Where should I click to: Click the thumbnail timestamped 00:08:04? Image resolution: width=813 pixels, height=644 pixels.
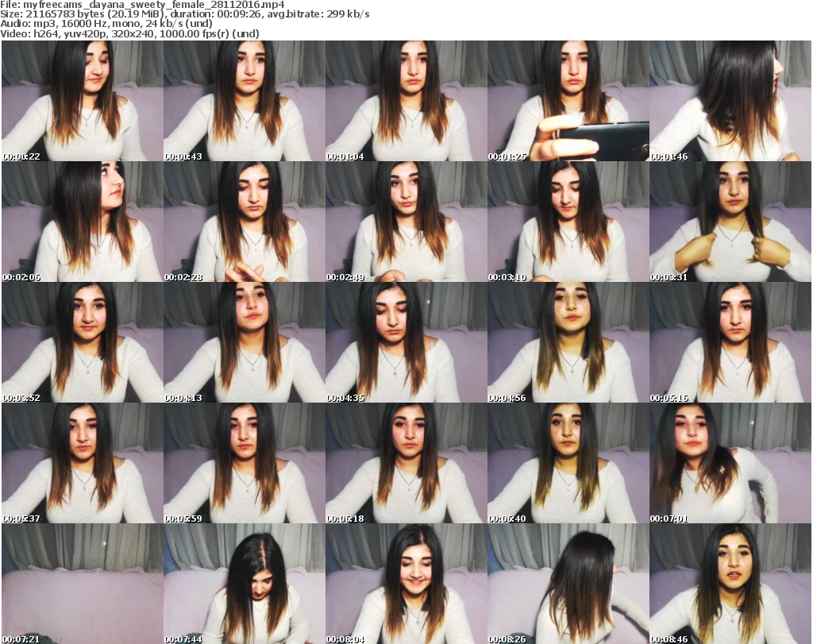tap(406, 584)
